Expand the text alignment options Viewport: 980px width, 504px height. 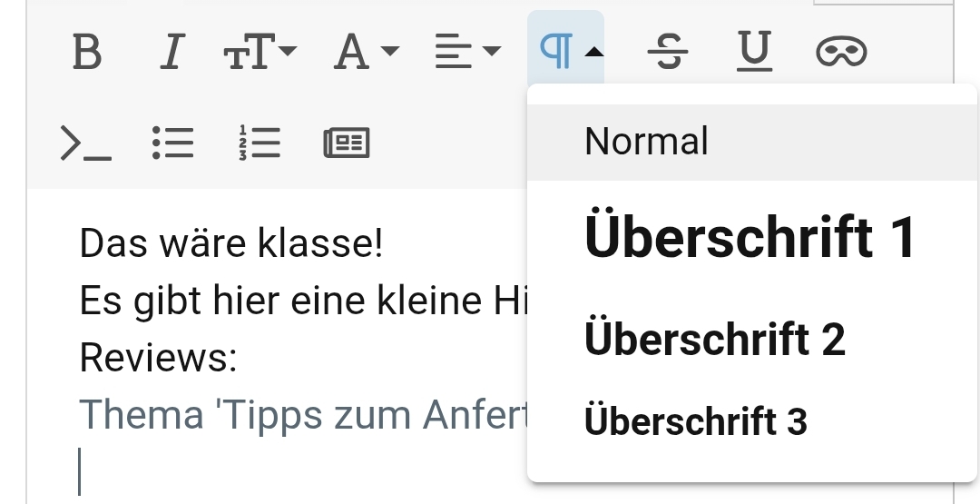[x=466, y=53]
